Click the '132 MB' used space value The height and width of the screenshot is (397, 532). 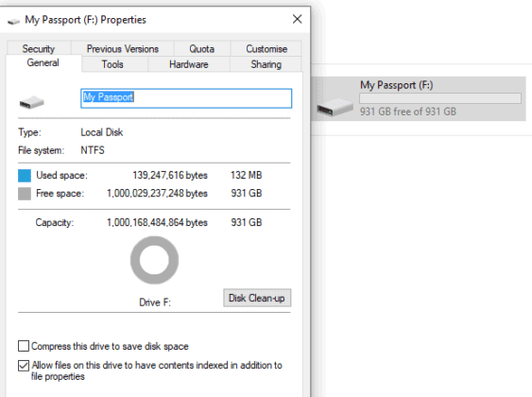[247, 175]
